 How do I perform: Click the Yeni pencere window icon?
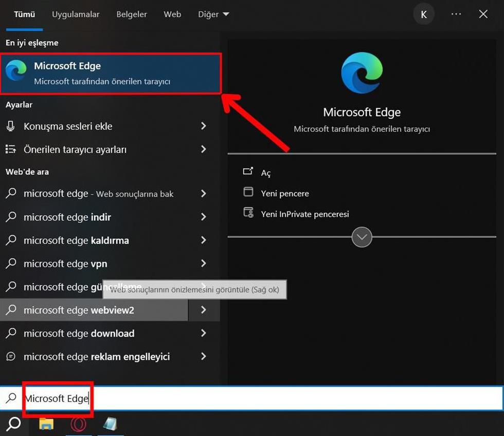click(x=248, y=192)
